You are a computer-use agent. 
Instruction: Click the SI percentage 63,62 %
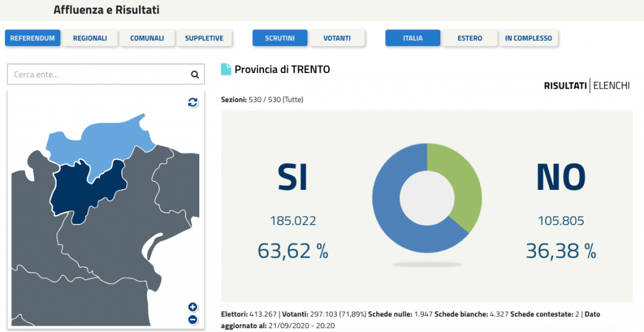pyautogui.click(x=293, y=251)
